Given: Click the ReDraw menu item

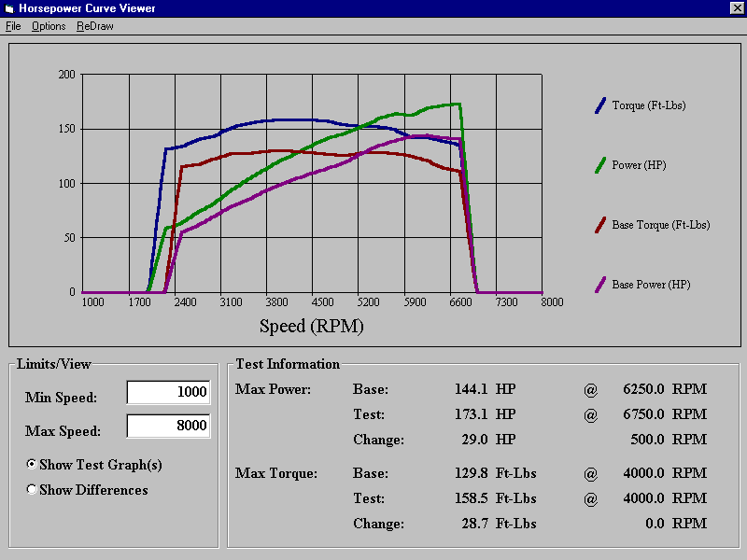Looking at the screenshot, I should 94,26.
